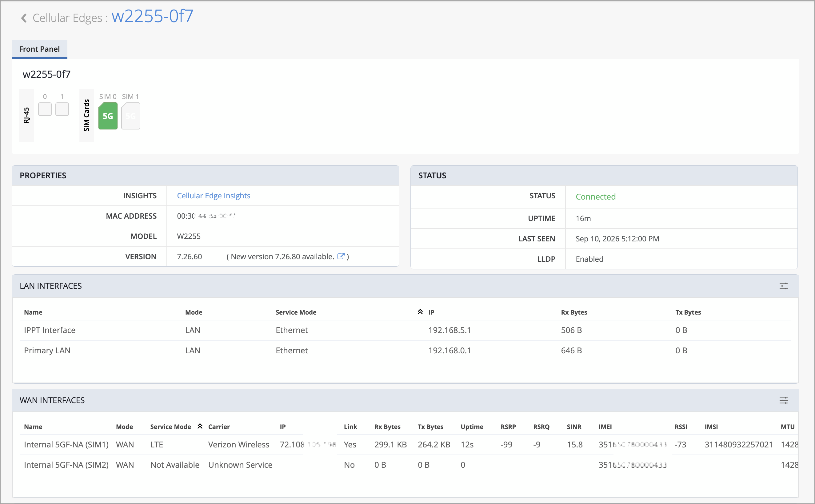
Task: Open new version external link icon
Action: point(341,256)
